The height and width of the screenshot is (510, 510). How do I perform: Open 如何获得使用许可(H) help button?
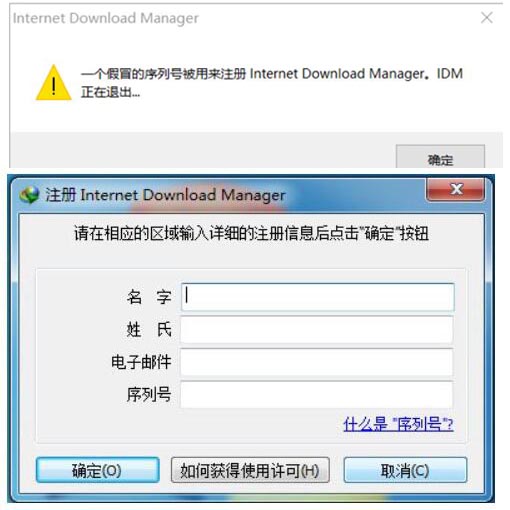point(250,470)
